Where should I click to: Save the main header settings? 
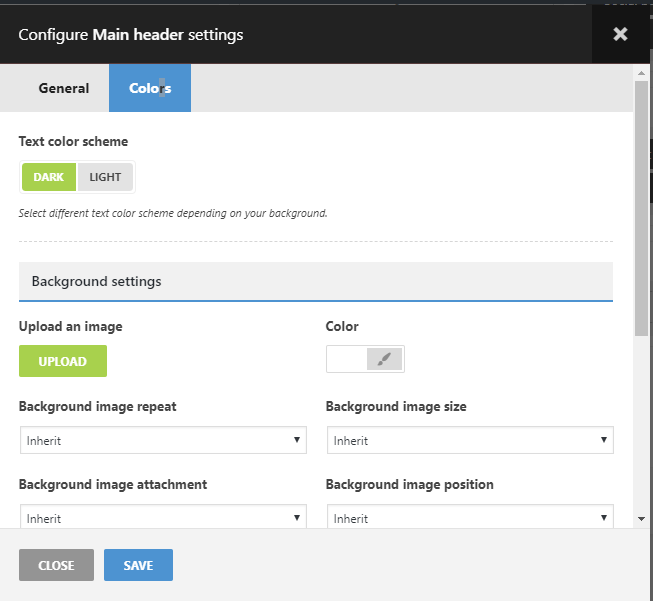click(138, 565)
